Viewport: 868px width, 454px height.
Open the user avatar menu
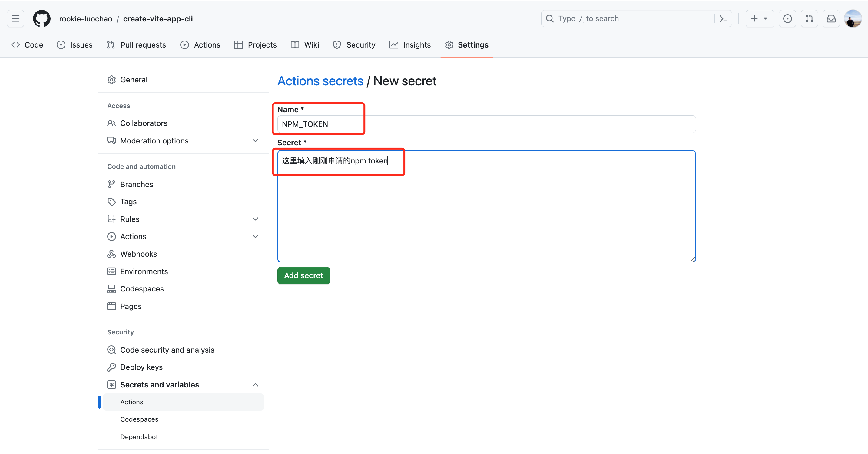(x=853, y=18)
